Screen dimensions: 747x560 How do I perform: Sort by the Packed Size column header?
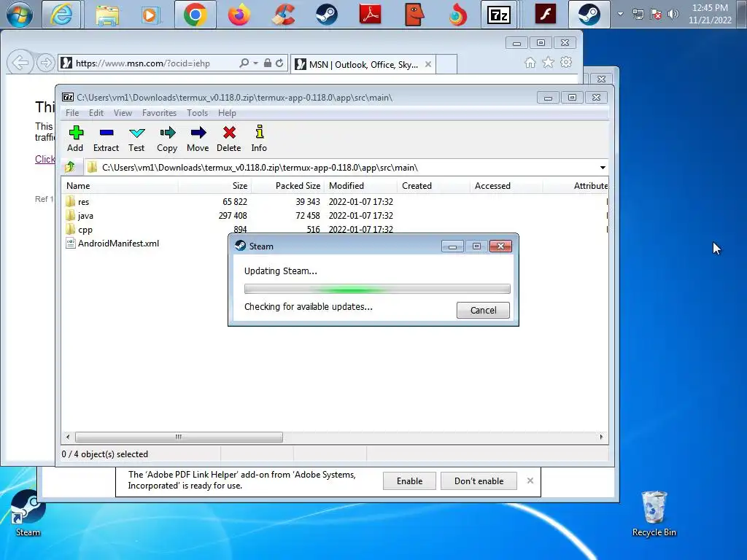[287, 186]
